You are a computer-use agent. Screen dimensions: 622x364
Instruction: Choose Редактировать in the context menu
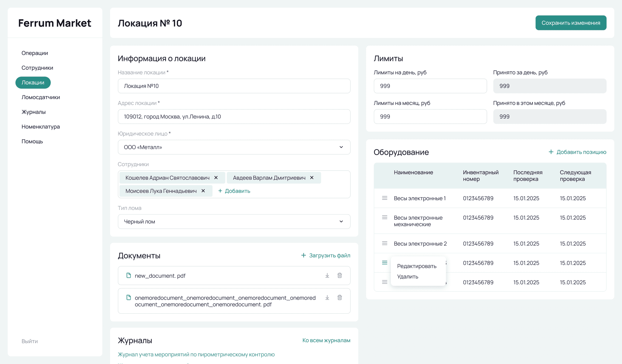[x=416, y=266]
